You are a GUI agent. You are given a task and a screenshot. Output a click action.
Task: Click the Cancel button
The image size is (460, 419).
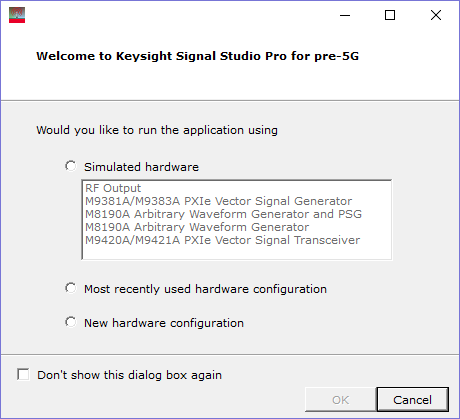pyautogui.click(x=412, y=399)
